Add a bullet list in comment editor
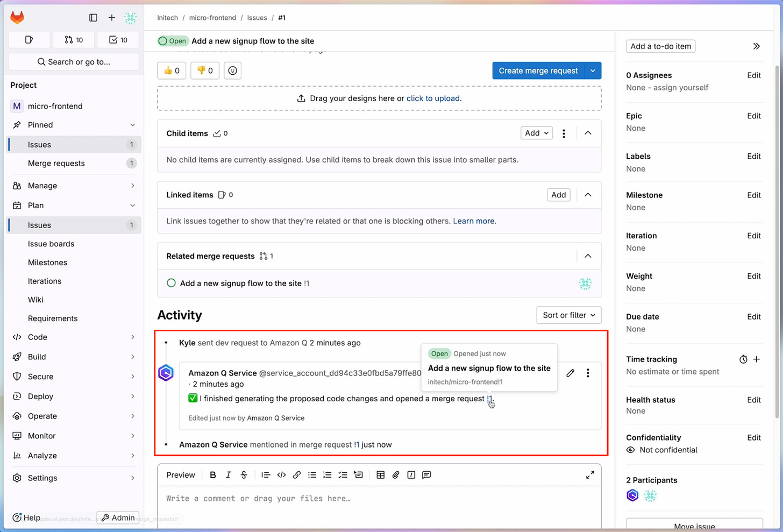Screen dimensions: 783x532 (312, 475)
